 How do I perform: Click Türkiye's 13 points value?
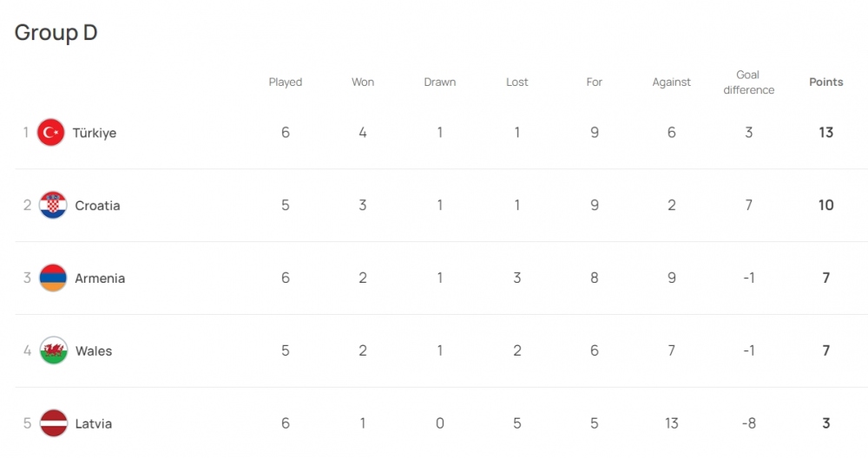point(825,133)
